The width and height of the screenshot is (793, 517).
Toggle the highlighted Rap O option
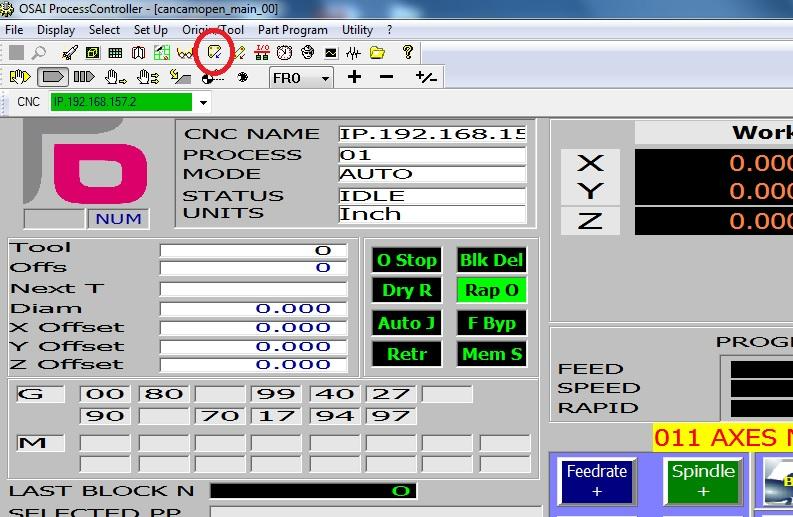click(x=491, y=290)
